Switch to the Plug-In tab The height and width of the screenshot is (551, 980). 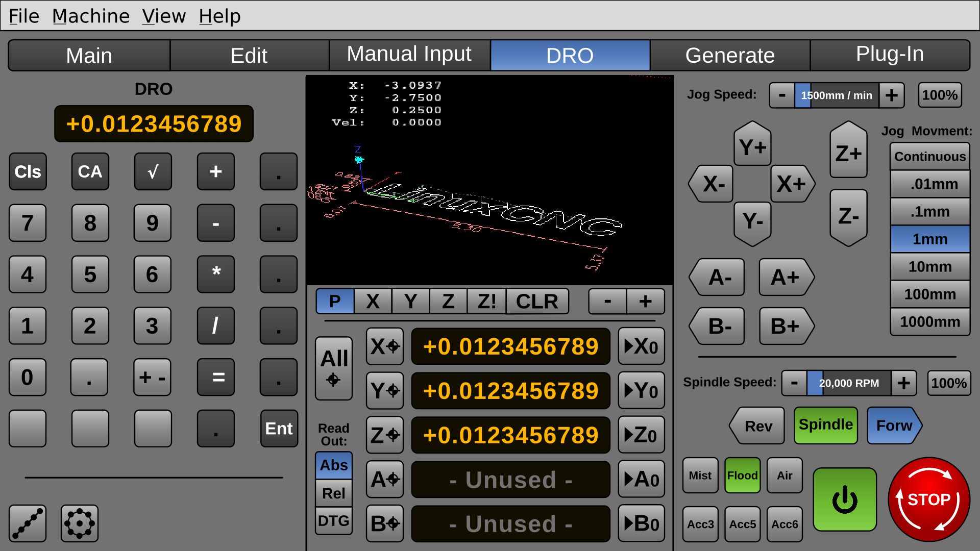coord(890,55)
